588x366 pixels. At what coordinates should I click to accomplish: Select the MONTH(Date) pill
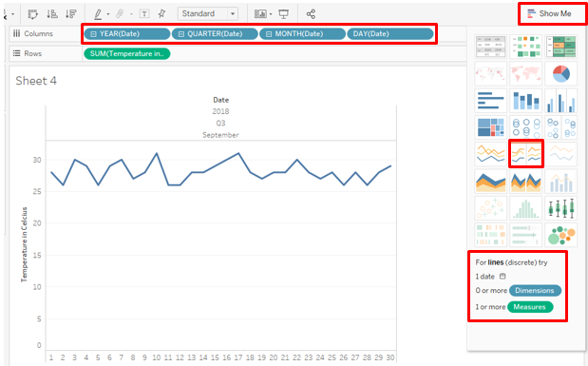(302, 34)
